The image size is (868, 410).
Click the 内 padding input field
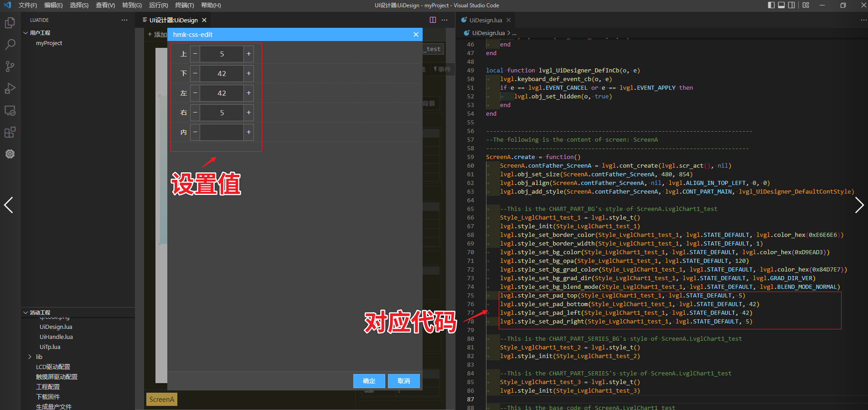pyautogui.click(x=222, y=132)
